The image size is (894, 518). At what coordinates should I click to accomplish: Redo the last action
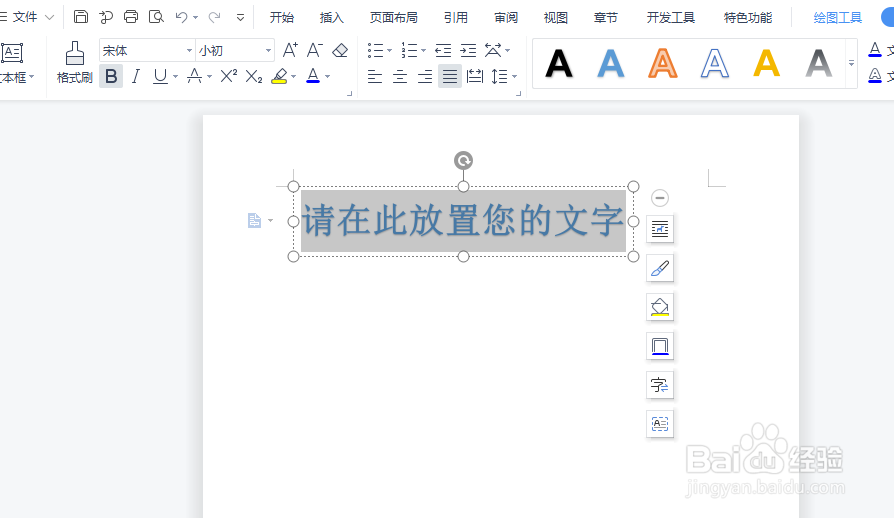(214, 17)
